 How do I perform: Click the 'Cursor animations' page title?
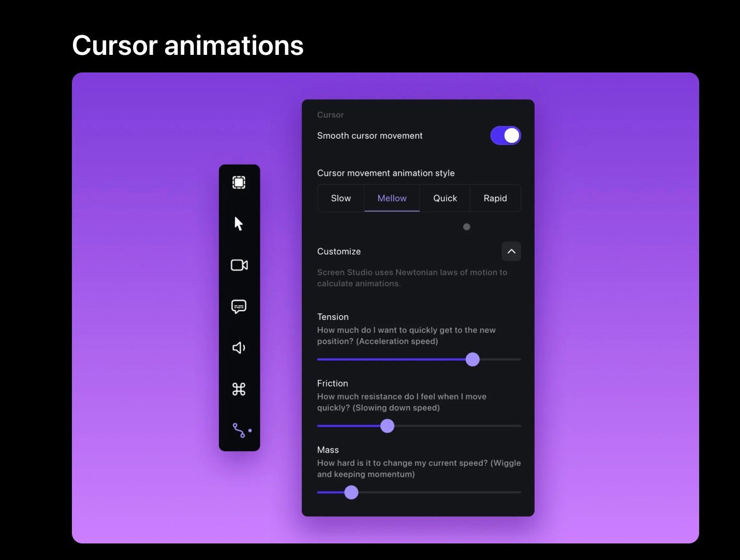point(188,46)
